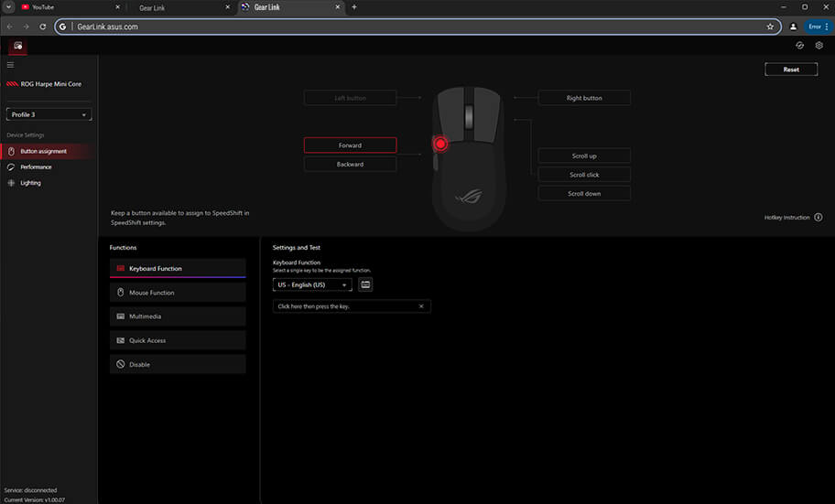
Task: Switch to the YouTube browser tab
Action: coord(55,7)
